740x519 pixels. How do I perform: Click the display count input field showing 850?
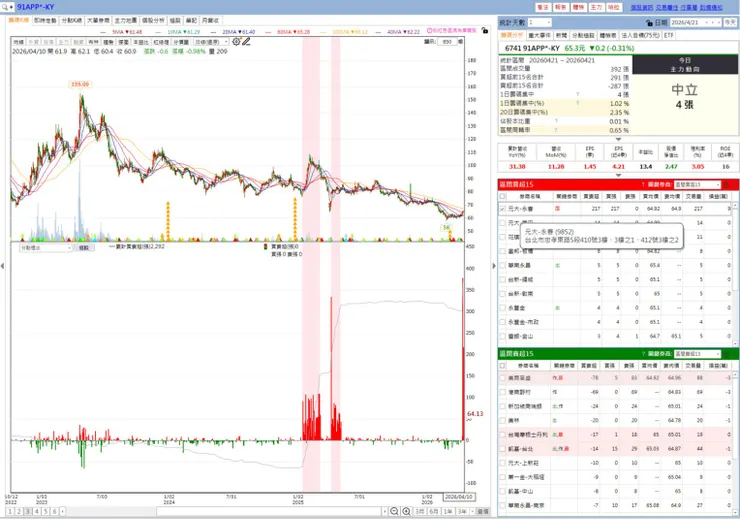click(447, 42)
